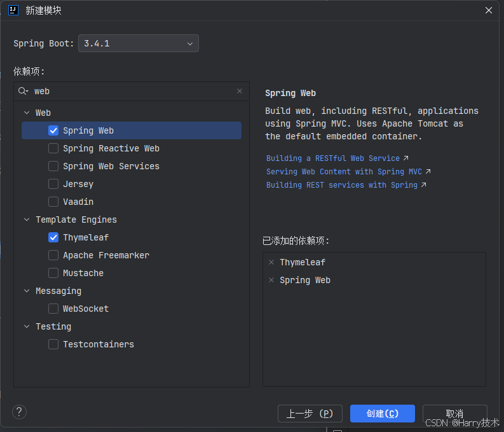Check the Testcontainers checkbox

point(53,344)
